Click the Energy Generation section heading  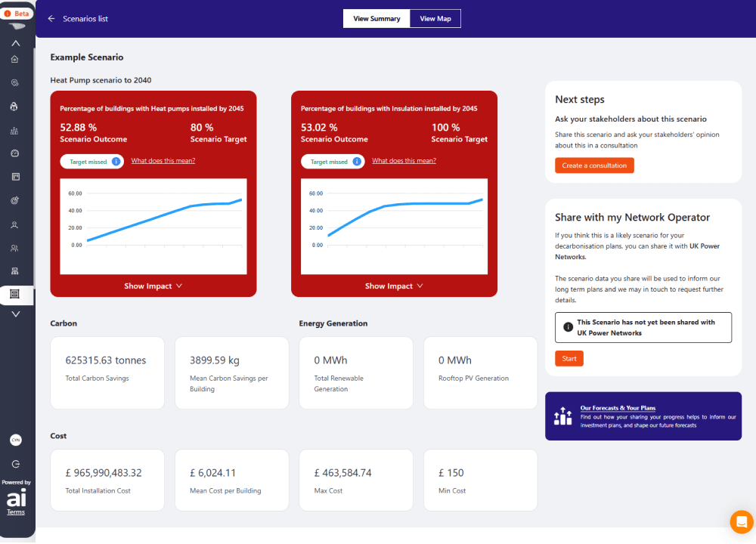point(333,323)
